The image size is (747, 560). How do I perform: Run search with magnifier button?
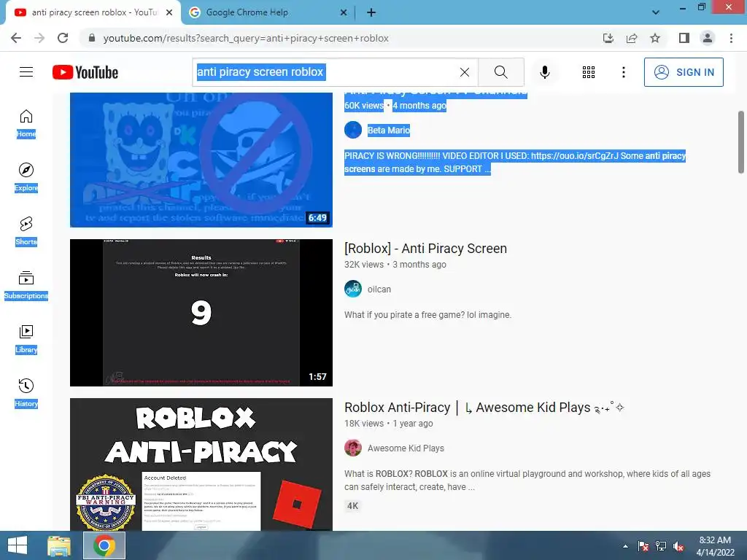[500, 72]
